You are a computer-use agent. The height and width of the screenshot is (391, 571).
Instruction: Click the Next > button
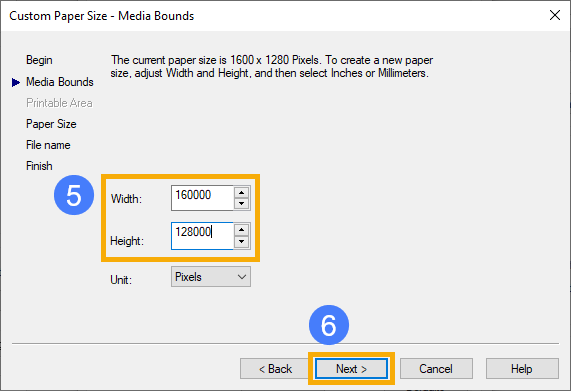351,368
